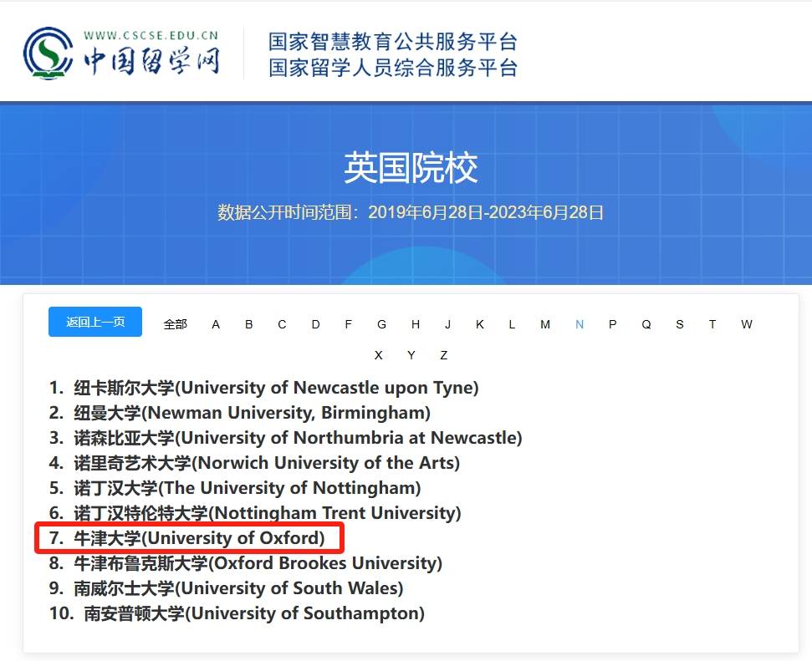The height and width of the screenshot is (661, 812).
Task: Filter schools by letter H
Action: tap(416, 324)
